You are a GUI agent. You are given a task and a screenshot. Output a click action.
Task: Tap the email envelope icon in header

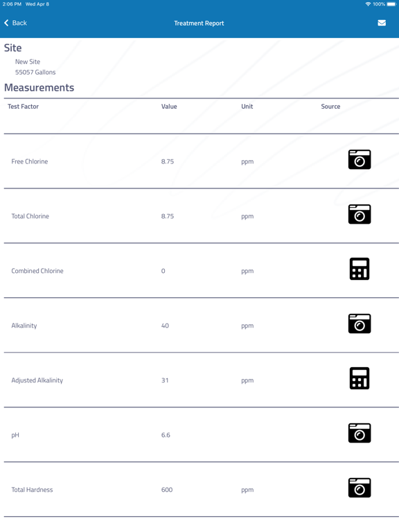(x=382, y=23)
